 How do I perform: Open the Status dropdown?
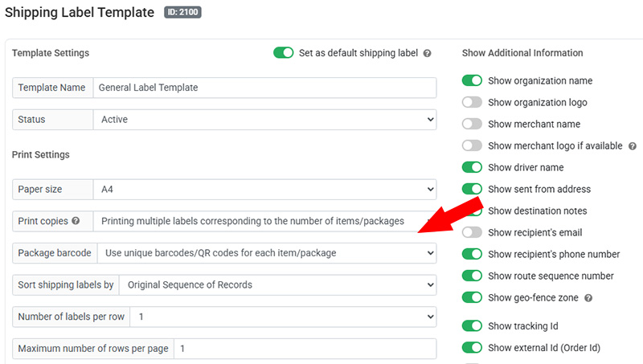click(x=264, y=120)
